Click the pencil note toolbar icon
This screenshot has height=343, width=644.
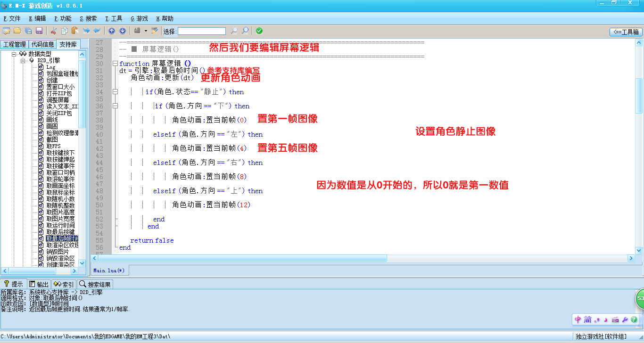point(154,31)
